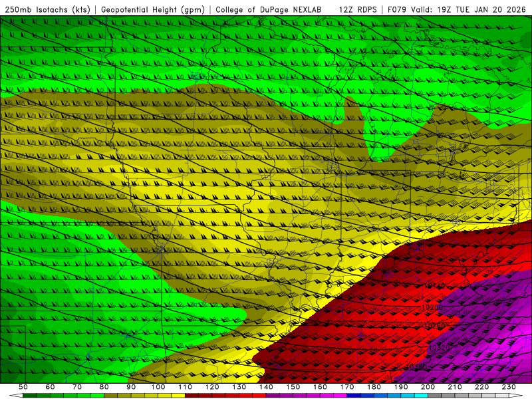Click the 100 value on the color scale
Image resolution: width=532 pixels, height=399 pixels.
158,387
